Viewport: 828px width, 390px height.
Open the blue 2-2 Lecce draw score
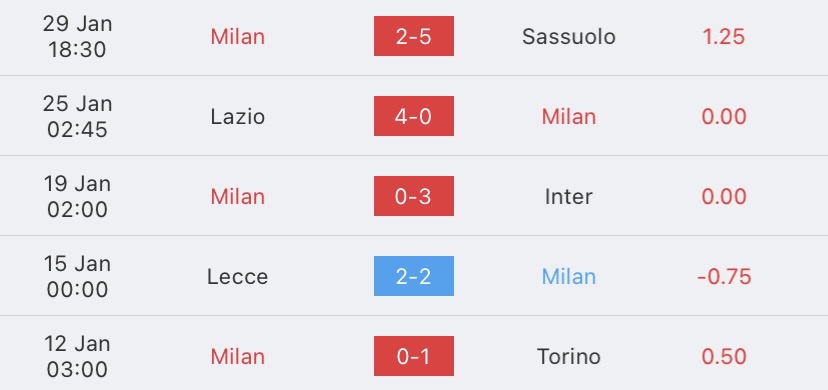point(413,276)
